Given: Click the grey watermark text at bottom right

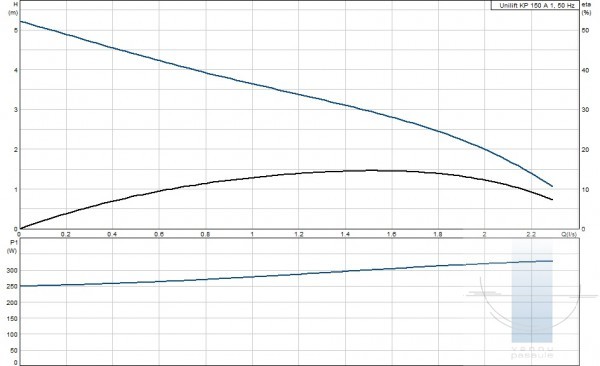Looking at the screenshot, I should point(532,353).
